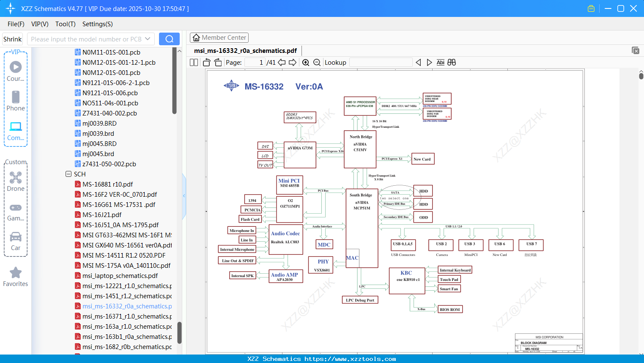Click the detach window icon at the tab bar's right end
The height and width of the screenshot is (363, 644).
636,50
